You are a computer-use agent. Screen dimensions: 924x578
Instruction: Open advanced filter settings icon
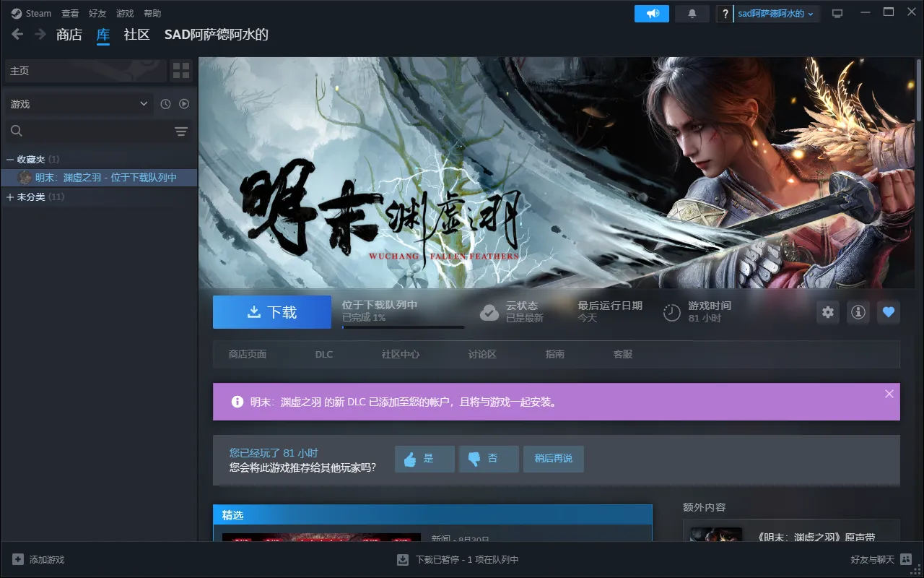click(x=180, y=131)
